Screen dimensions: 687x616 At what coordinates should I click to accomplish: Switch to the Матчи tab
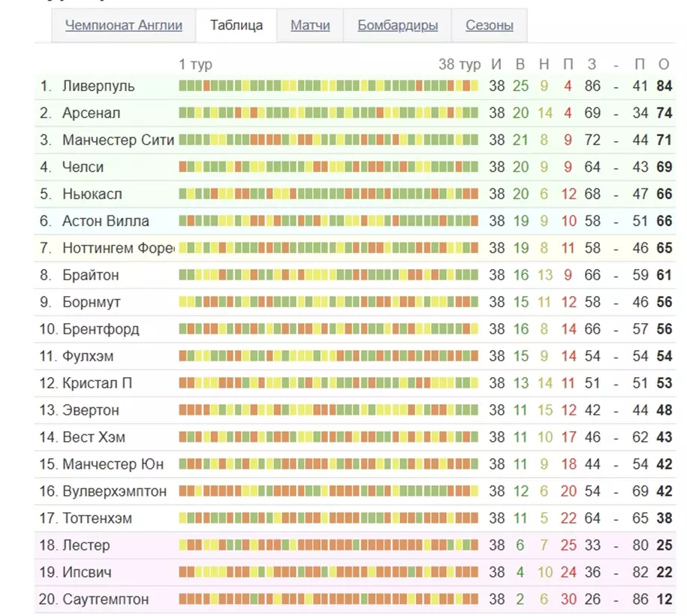click(x=310, y=26)
